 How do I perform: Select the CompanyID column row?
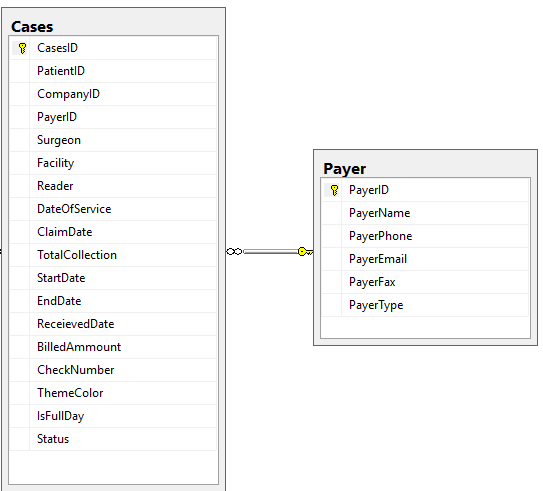click(113, 94)
